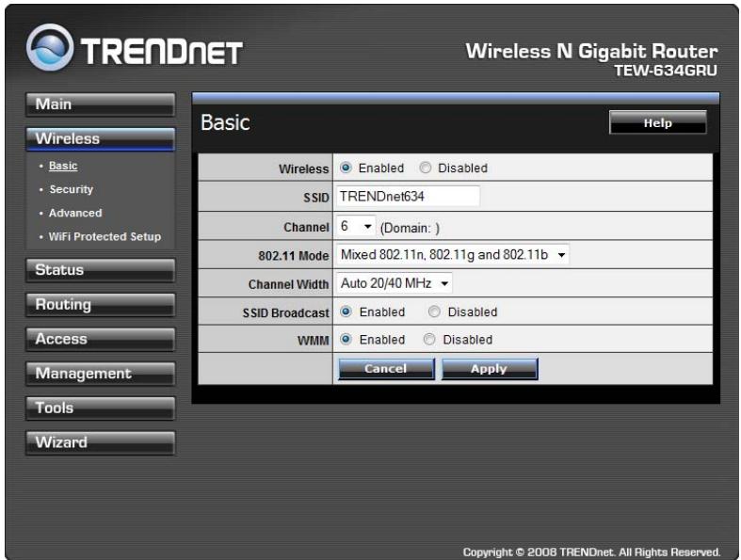Click the TRENDnet logo icon
The width and height of the screenshot is (741, 560).
[x=50, y=48]
